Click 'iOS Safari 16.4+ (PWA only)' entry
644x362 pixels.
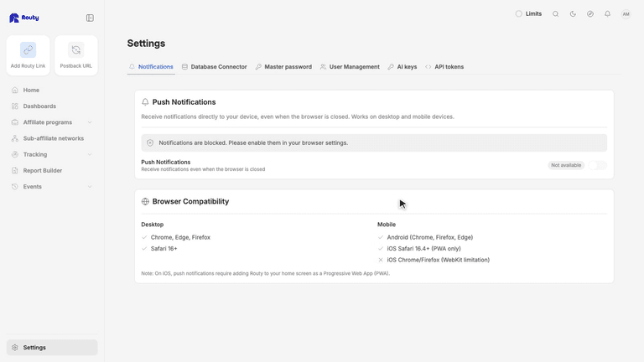423,248
